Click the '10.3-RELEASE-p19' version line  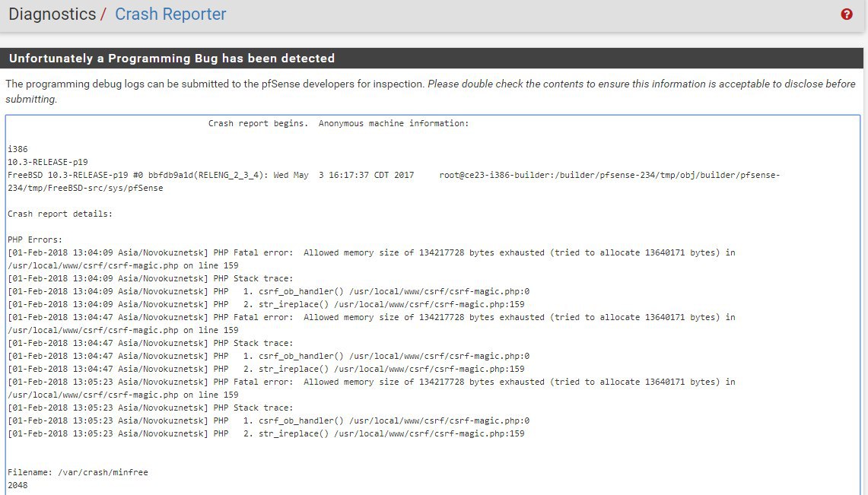48,162
